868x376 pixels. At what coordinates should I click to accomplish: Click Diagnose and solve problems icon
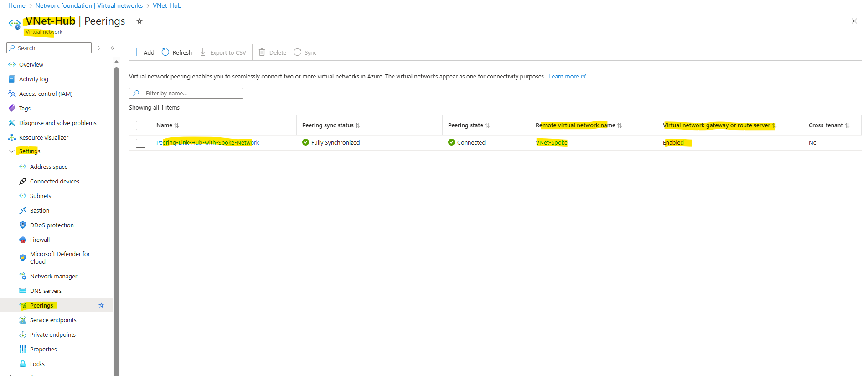(x=12, y=123)
